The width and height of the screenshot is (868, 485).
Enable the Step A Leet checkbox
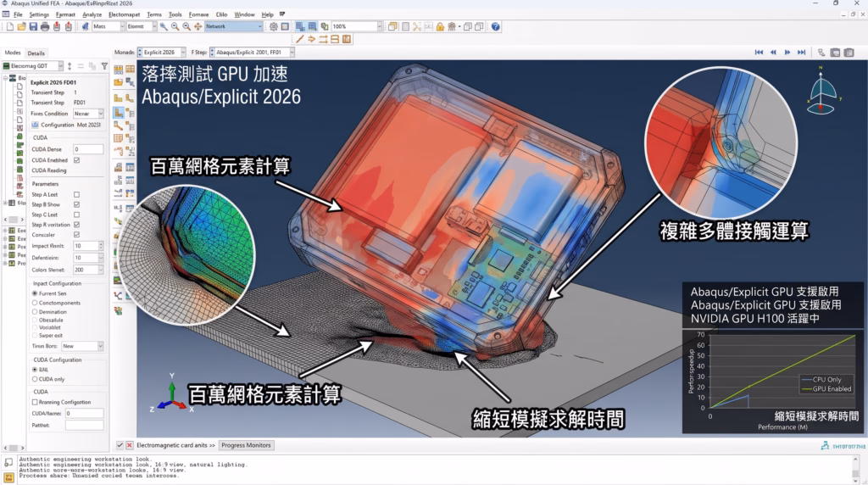pyautogui.click(x=77, y=194)
